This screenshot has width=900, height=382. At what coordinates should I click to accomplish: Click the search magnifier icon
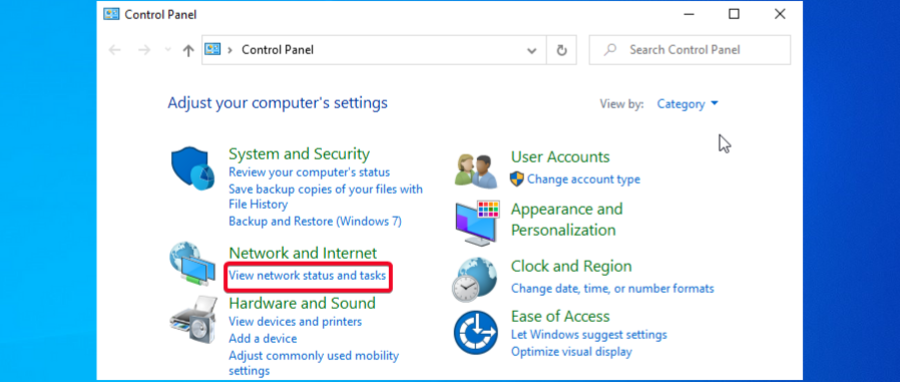pos(610,50)
